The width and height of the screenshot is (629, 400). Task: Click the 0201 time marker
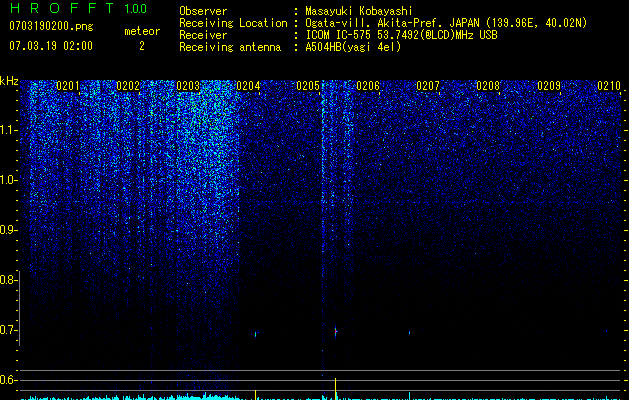pyautogui.click(x=67, y=85)
